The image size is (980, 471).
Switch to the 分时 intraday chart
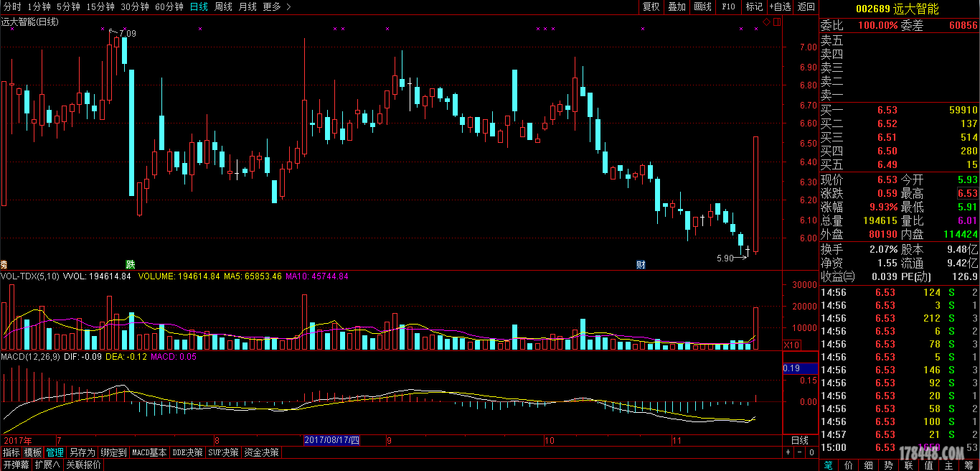click(12, 6)
